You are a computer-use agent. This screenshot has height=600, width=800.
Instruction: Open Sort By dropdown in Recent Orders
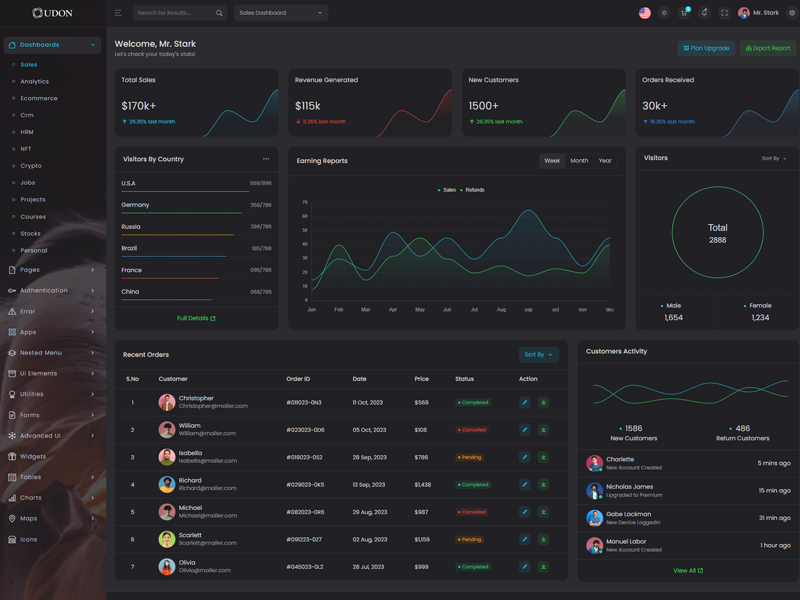(x=538, y=354)
